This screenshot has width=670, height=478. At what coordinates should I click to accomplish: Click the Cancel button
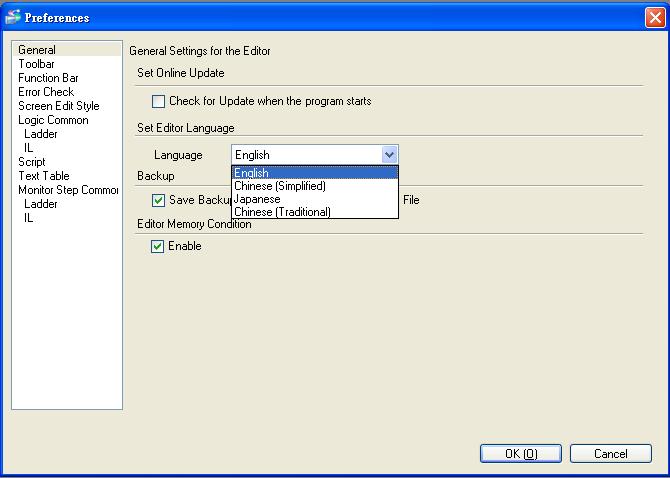(x=610, y=454)
